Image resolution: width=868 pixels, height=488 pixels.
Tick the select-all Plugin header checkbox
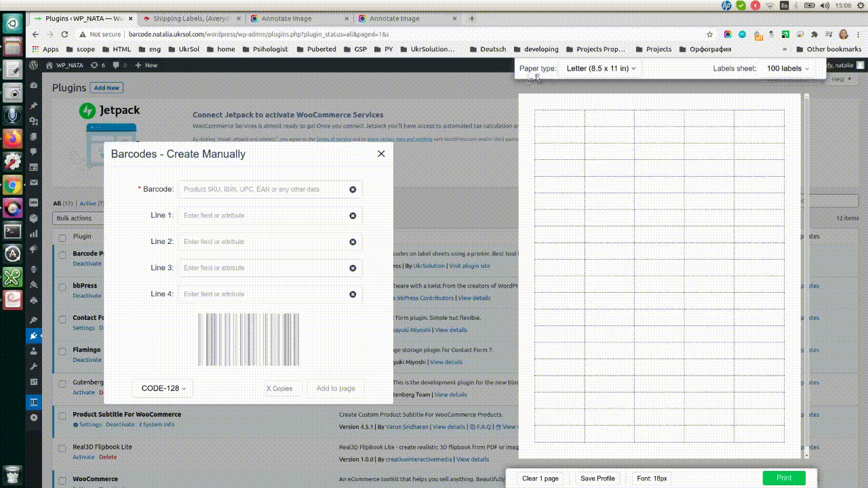click(62, 237)
